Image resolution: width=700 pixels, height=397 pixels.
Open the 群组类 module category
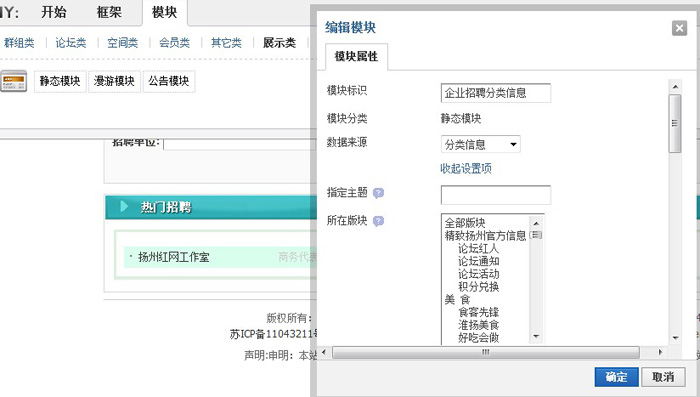pos(19,43)
